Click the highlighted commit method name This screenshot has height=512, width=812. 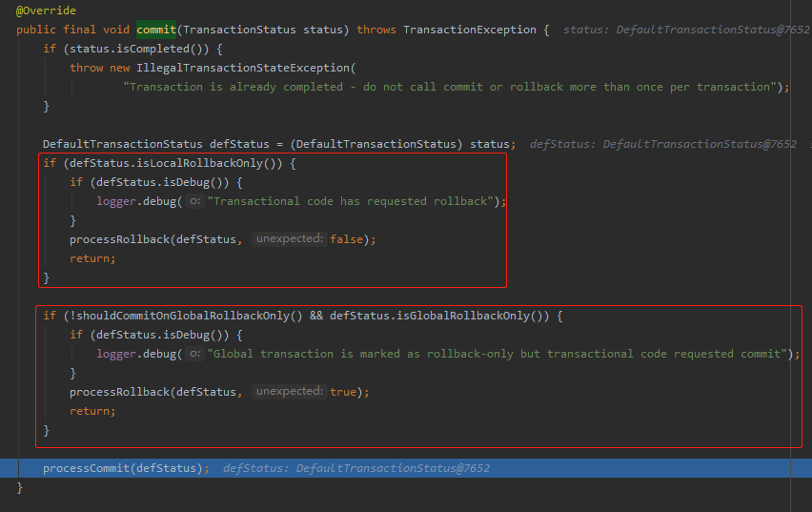coord(156,30)
